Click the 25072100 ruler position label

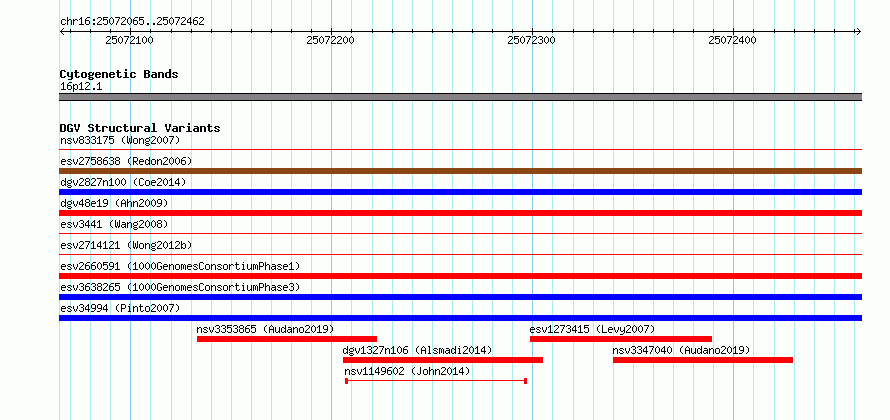(x=129, y=40)
